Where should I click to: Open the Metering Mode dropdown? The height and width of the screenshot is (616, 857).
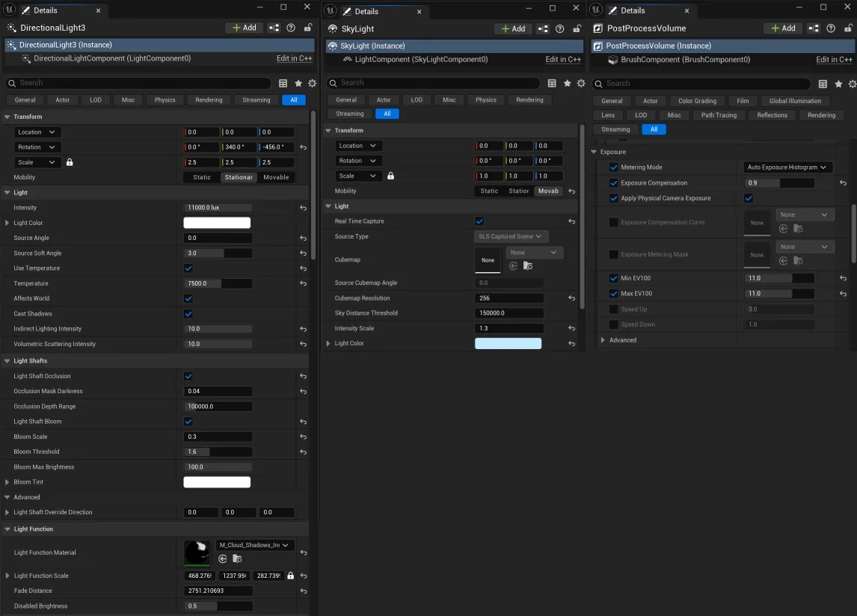(x=787, y=167)
